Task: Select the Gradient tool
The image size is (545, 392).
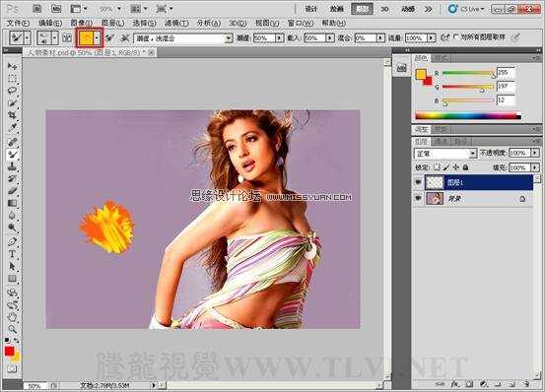Action: pyautogui.click(x=12, y=203)
